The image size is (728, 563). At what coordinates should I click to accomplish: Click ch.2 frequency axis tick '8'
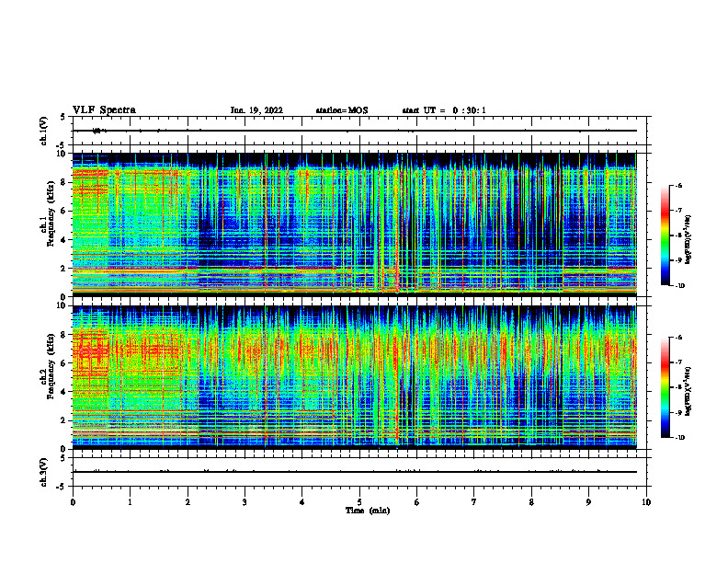point(63,335)
